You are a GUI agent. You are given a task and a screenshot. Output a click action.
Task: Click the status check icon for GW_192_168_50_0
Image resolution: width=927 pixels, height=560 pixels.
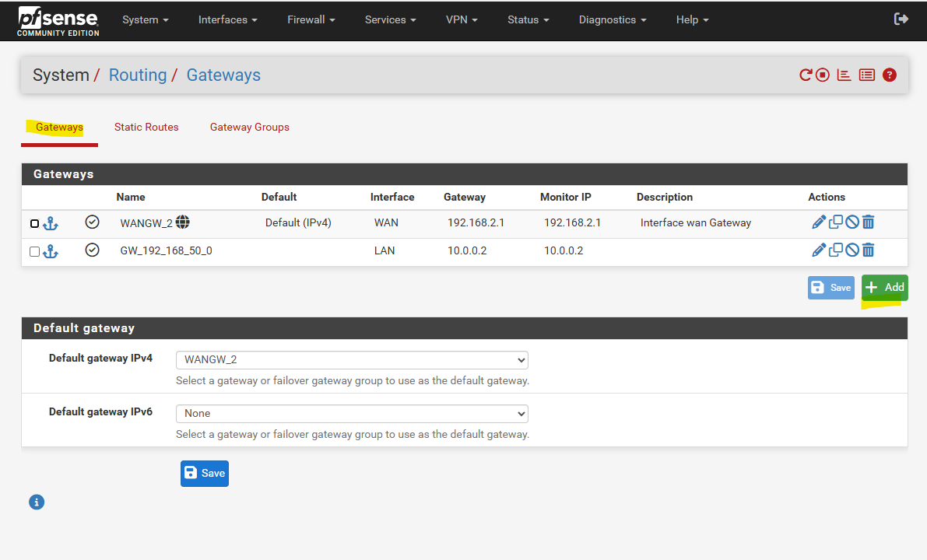(92, 250)
